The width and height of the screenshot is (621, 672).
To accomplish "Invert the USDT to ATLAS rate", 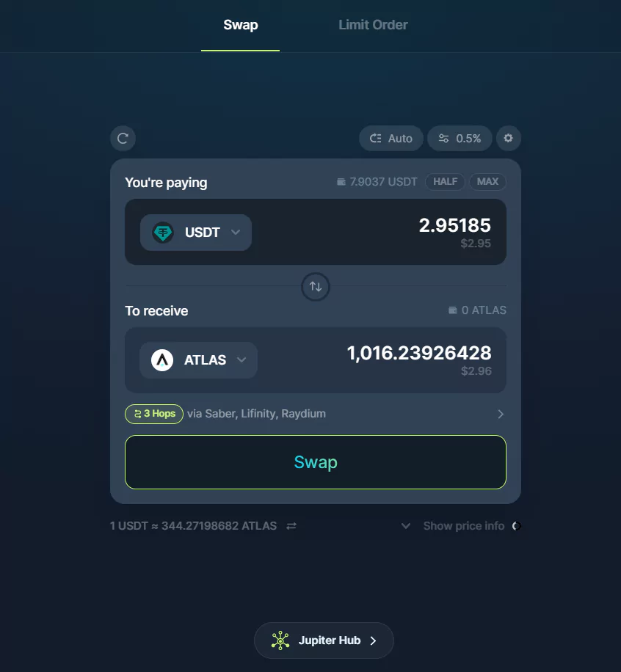I will point(291,526).
